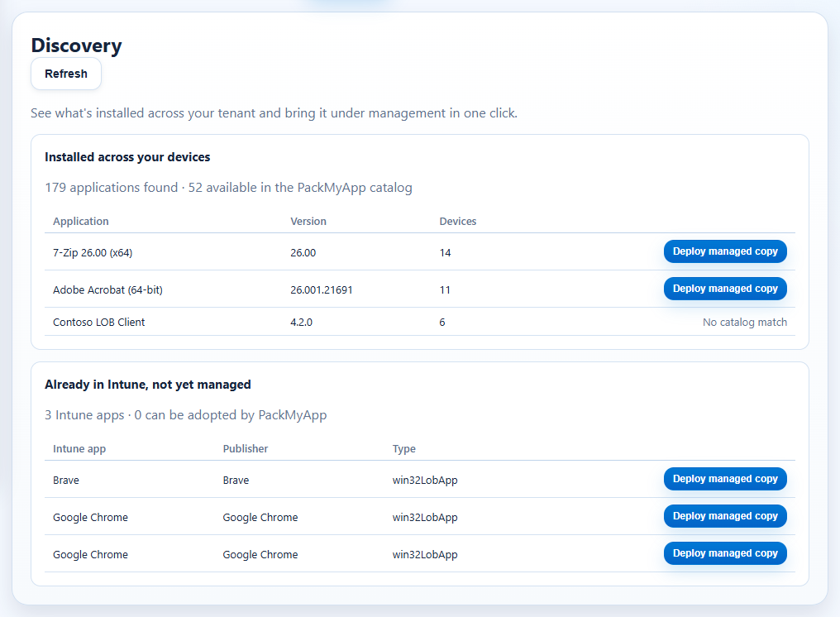Deploy managed copy of 7-Zip 26.00 (x64)
The width and height of the screenshot is (840, 617).
725,251
